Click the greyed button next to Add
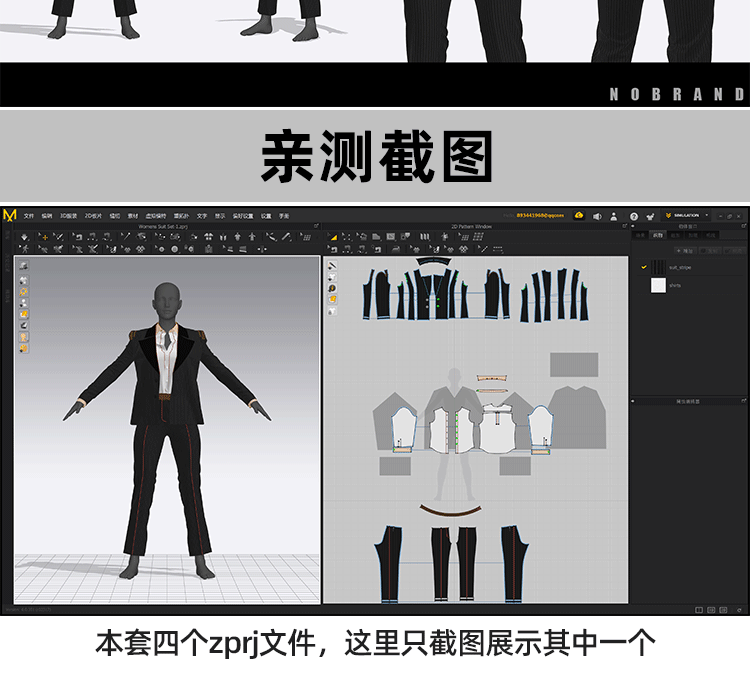The image size is (750, 676). click(710, 251)
